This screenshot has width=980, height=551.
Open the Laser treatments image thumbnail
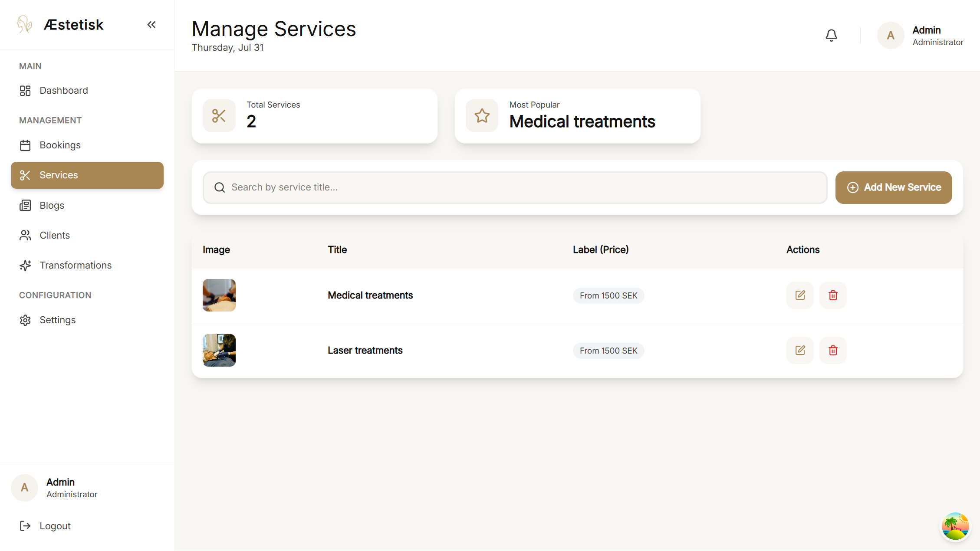219,350
